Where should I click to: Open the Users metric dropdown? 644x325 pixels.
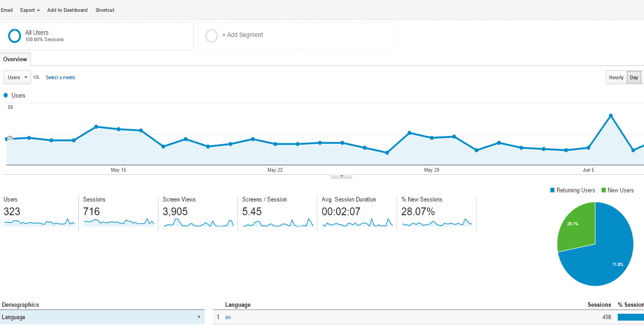point(17,77)
